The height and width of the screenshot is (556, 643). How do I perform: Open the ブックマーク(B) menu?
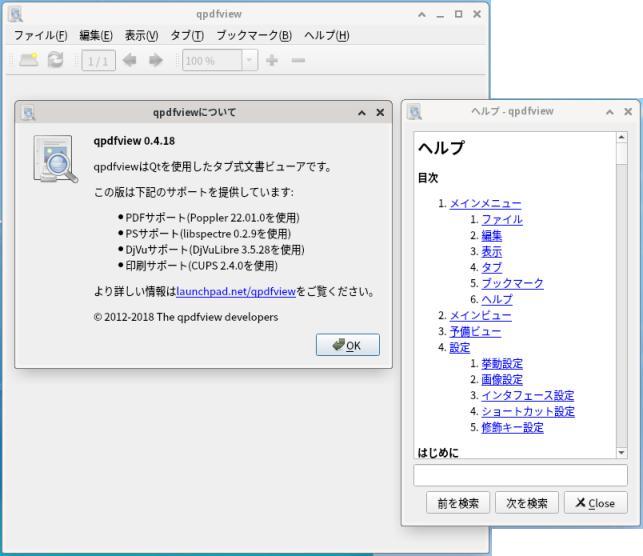click(x=254, y=36)
